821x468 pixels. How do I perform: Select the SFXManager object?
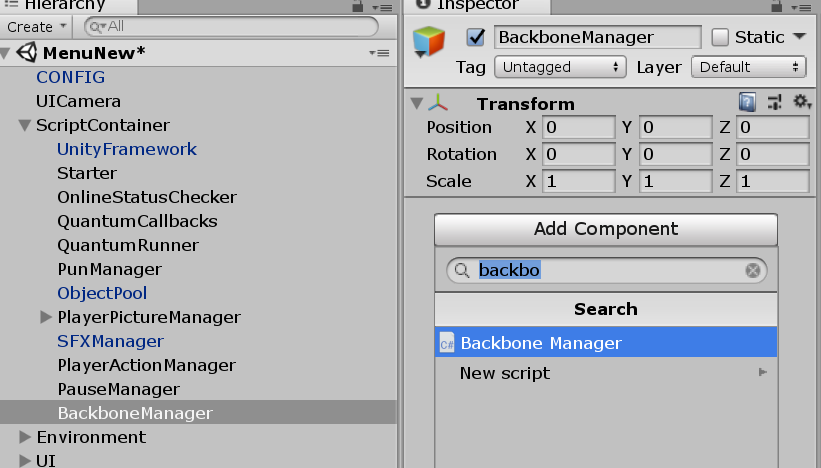coord(110,341)
